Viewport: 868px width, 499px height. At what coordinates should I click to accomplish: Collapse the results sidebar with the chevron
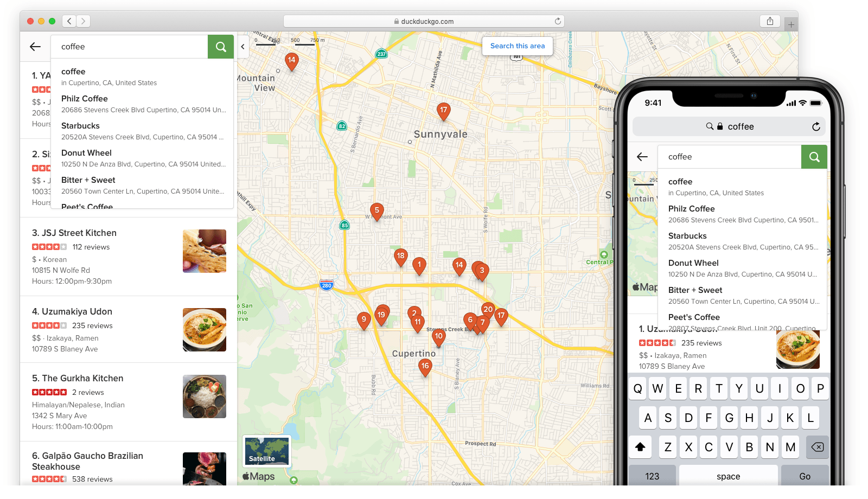coord(243,47)
